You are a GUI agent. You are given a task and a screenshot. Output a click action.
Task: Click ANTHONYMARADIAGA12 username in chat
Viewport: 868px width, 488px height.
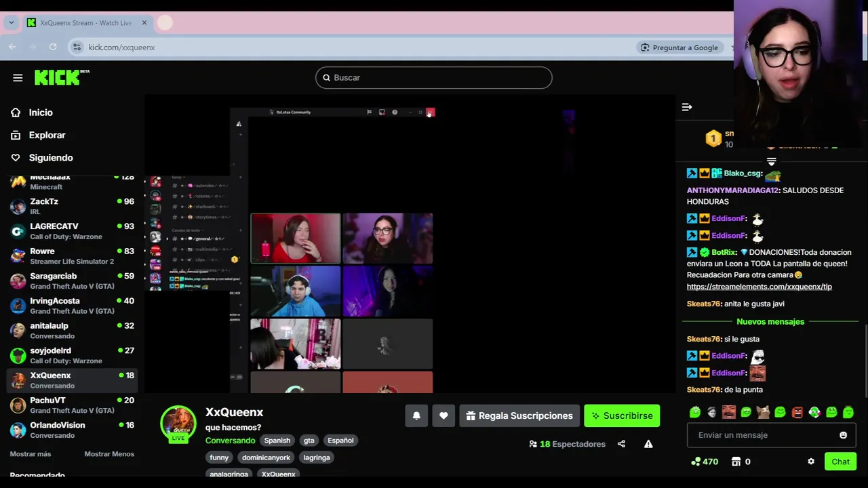[732, 190]
